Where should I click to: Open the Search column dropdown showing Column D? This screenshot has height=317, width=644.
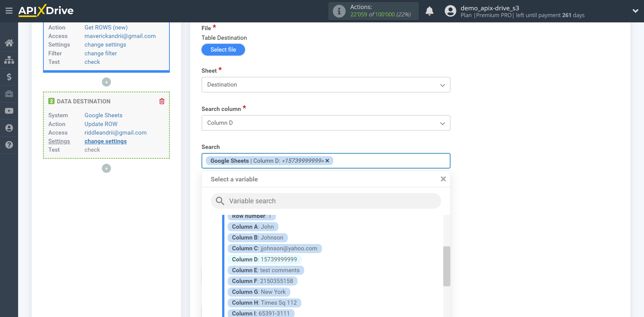pos(326,123)
